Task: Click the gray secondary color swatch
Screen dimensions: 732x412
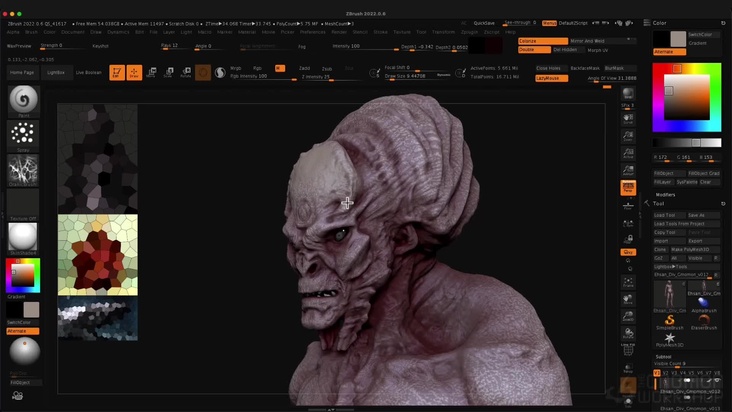Action: click(x=678, y=39)
